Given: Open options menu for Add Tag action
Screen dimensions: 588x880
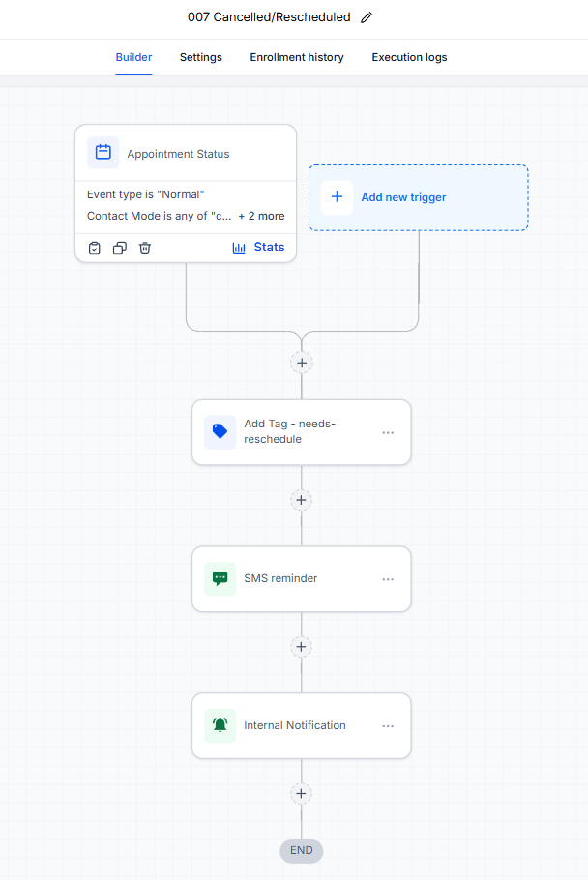Looking at the screenshot, I should (x=388, y=432).
